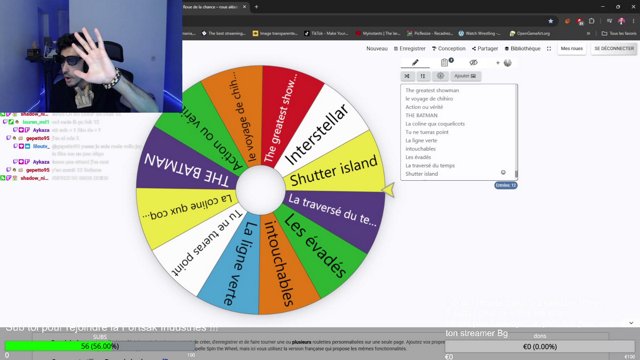Open the Bibliothèque menu
Image resolution: width=640 pixels, height=360 pixels.
tap(522, 49)
